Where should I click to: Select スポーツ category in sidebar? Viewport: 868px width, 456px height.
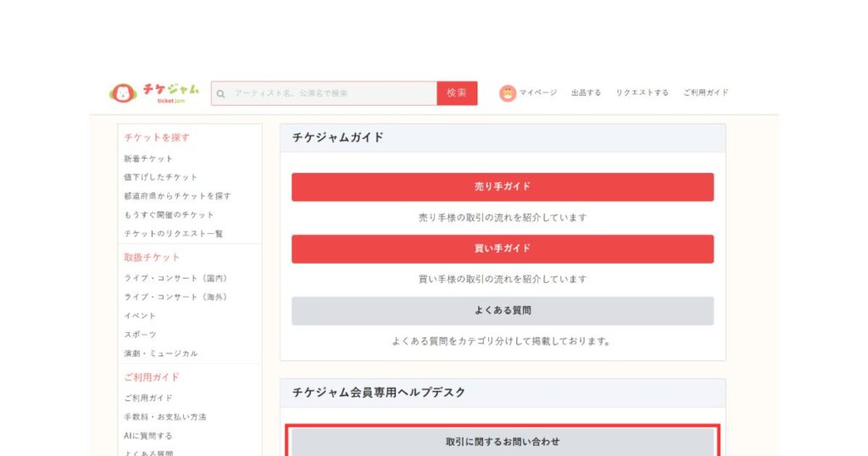pyautogui.click(x=140, y=335)
